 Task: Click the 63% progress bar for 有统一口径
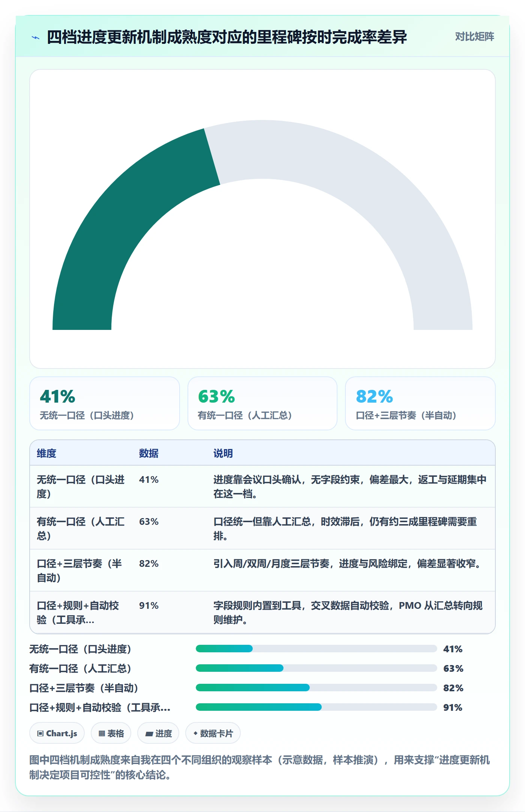pos(316,668)
